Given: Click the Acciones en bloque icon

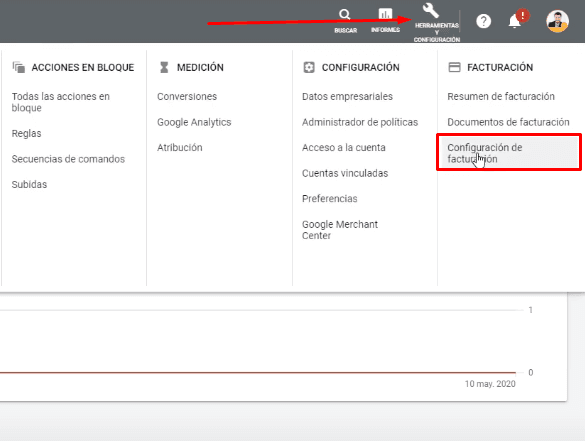Looking at the screenshot, I should 19,67.
